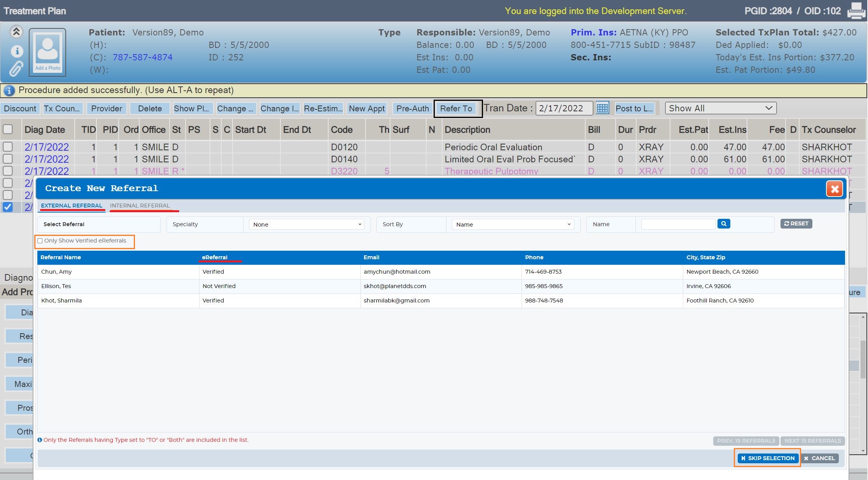Viewport: 868px width, 480px height.
Task: Open the Tran Date calendar picker
Action: click(x=602, y=108)
